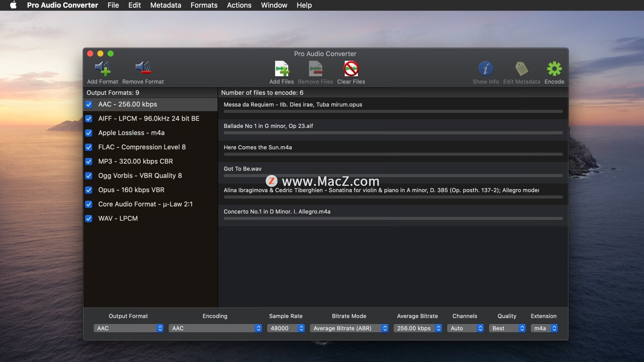Image resolution: width=644 pixels, height=362 pixels.
Task: Zoom the window with green button
Action: [110, 54]
